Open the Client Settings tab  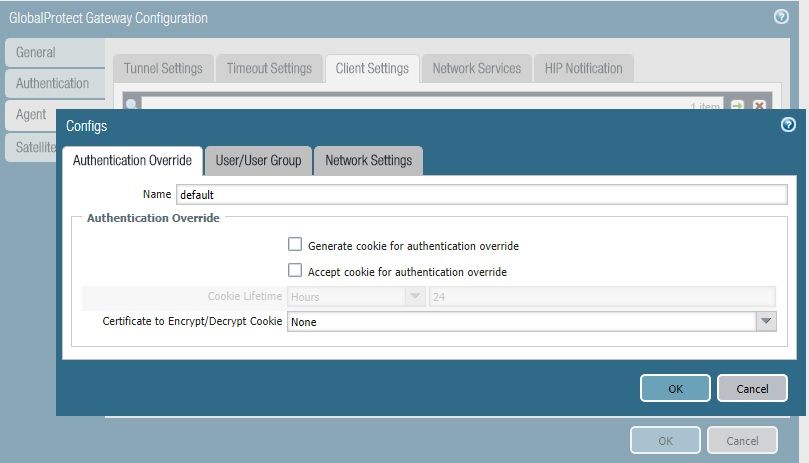372,68
